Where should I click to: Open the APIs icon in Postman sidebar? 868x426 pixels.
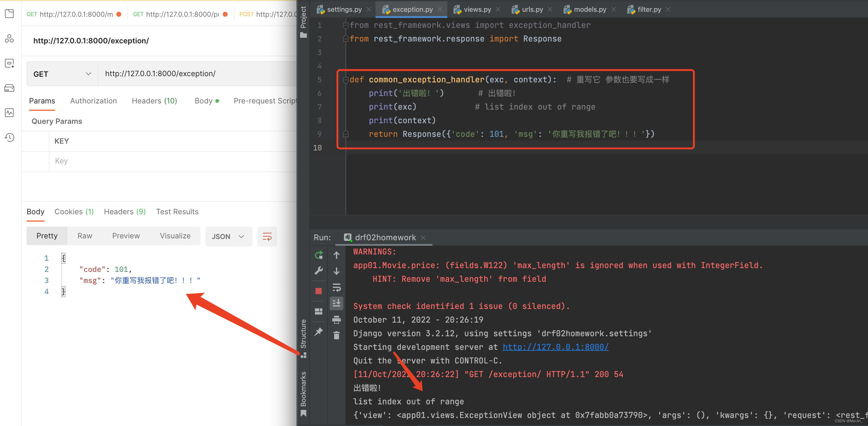point(9,38)
